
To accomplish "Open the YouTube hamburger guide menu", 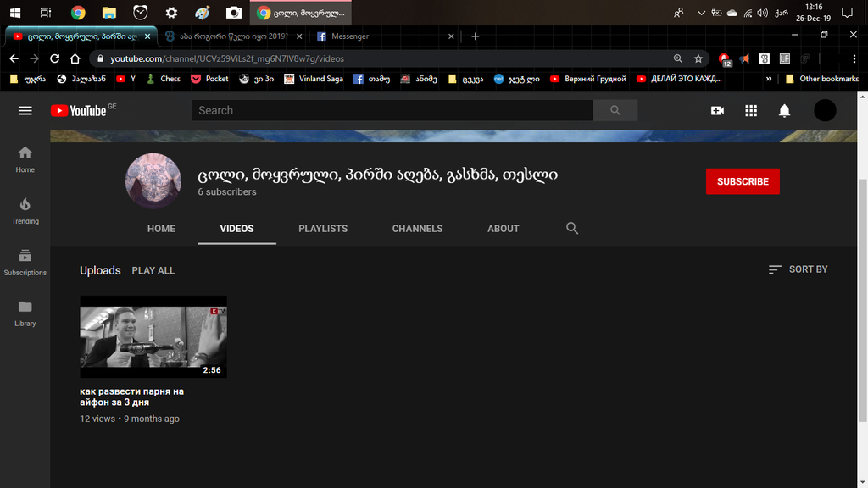I will (x=25, y=111).
